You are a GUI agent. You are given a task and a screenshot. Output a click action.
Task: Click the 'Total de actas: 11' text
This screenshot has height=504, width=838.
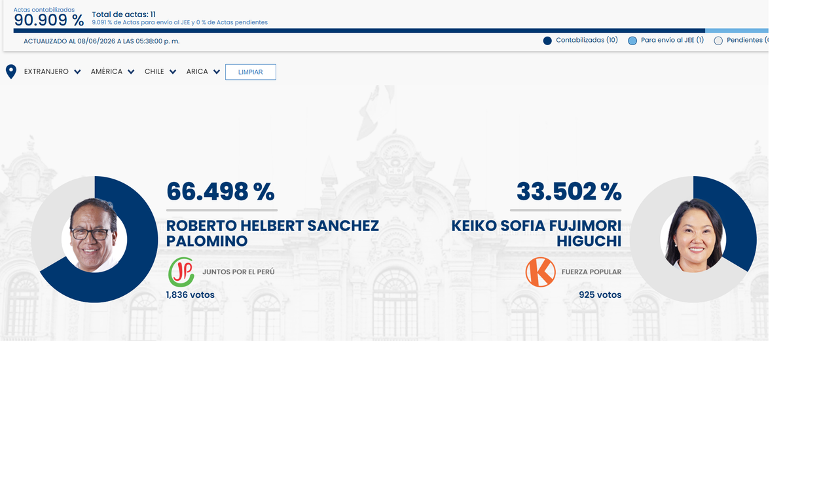[124, 14]
